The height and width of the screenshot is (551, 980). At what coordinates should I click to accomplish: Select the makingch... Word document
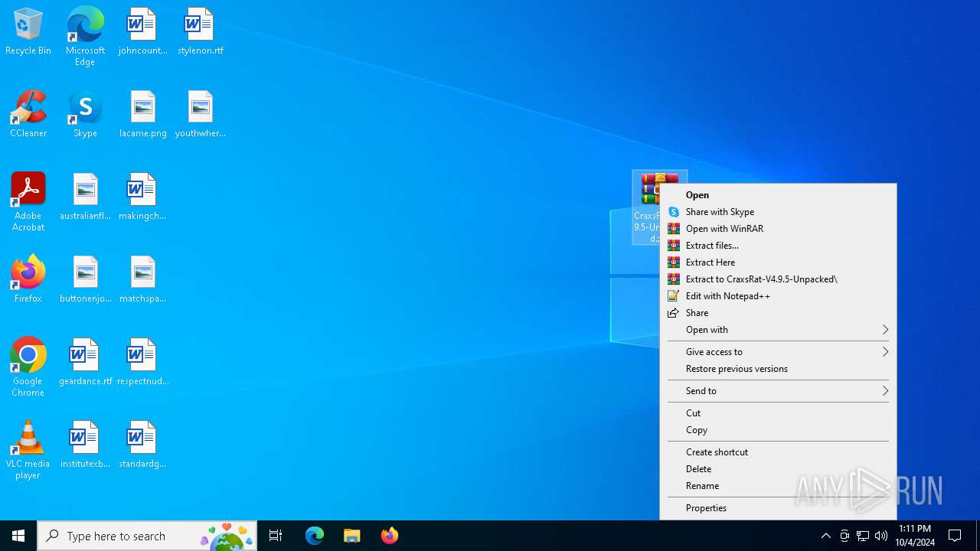click(142, 197)
